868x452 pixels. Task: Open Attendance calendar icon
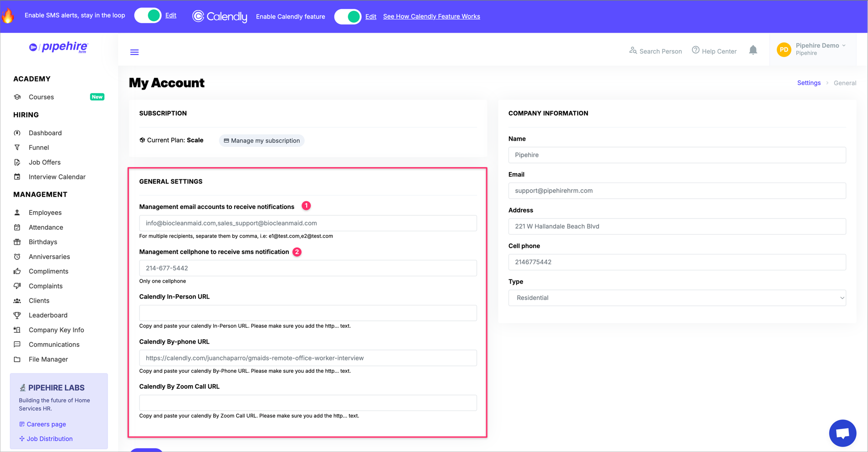click(17, 227)
